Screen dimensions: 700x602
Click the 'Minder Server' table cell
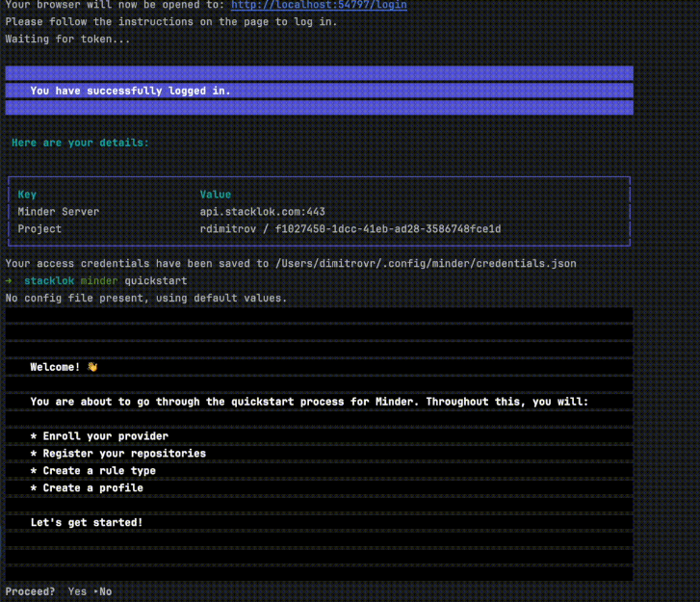[x=59, y=211]
